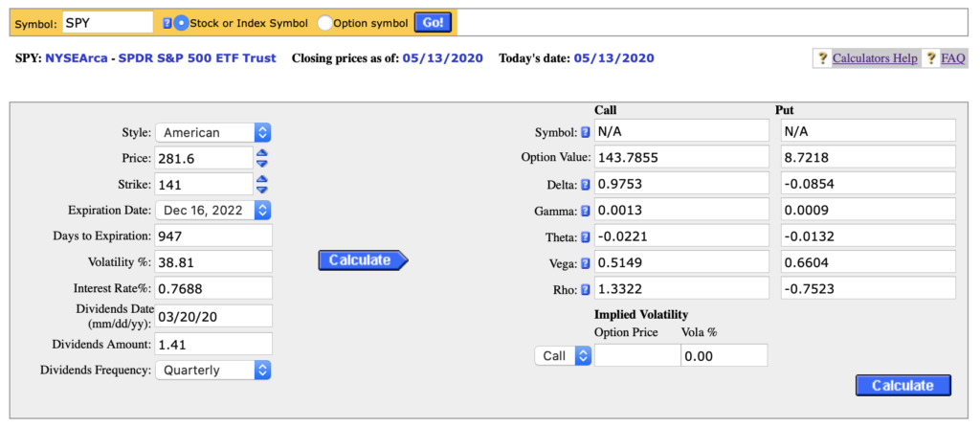The height and width of the screenshot is (427, 980).
Task: Click question mark icon beside Calculators Help
Action: tap(822, 58)
